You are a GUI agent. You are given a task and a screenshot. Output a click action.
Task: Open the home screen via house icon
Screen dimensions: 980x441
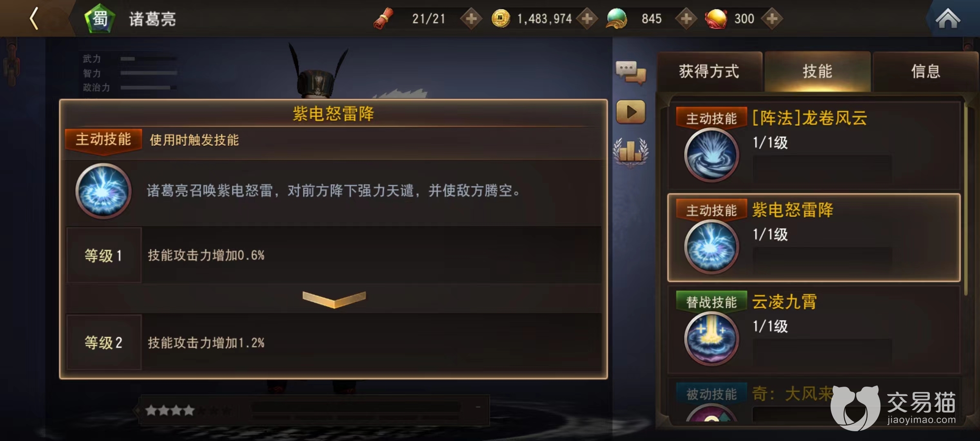pos(948,19)
